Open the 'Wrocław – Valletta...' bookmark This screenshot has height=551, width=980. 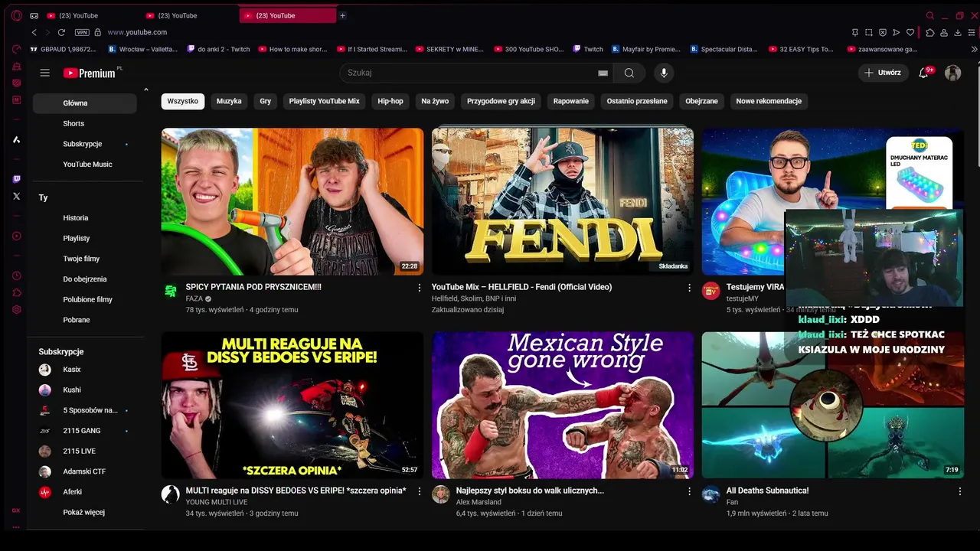click(x=142, y=49)
